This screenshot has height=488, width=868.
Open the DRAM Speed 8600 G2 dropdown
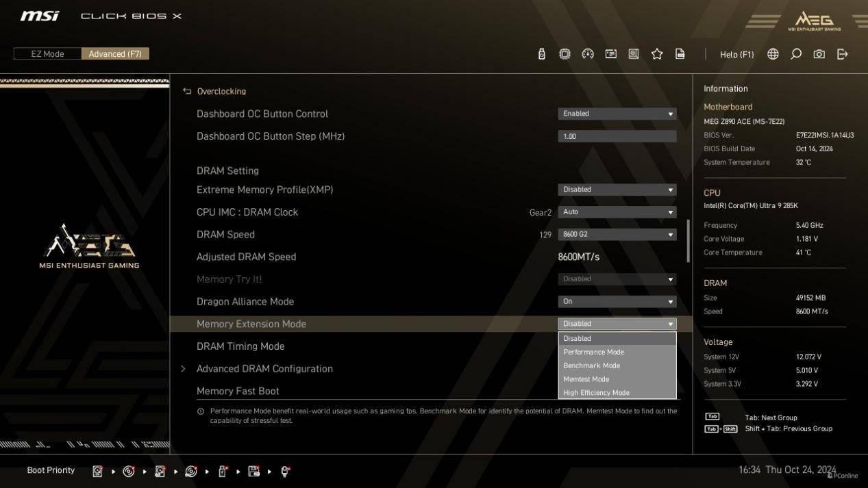pyautogui.click(x=617, y=235)
